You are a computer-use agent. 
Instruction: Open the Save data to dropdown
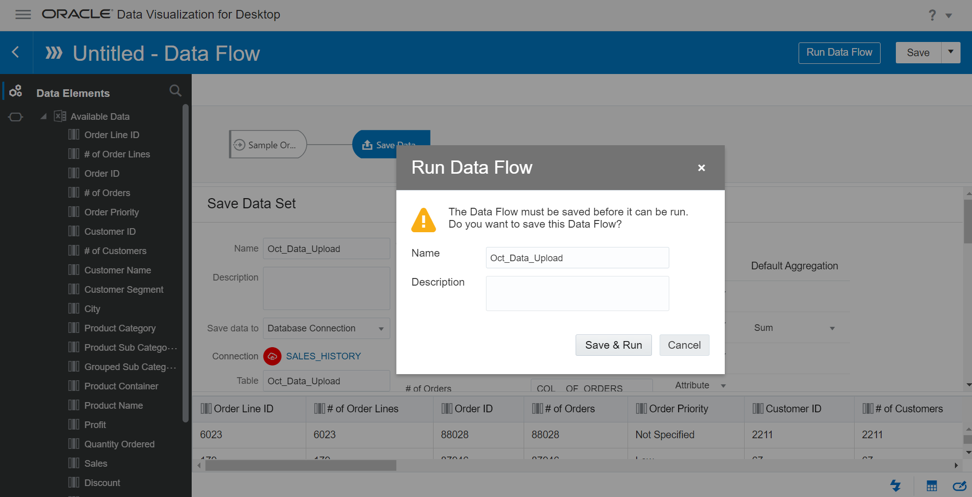point(327,328)
